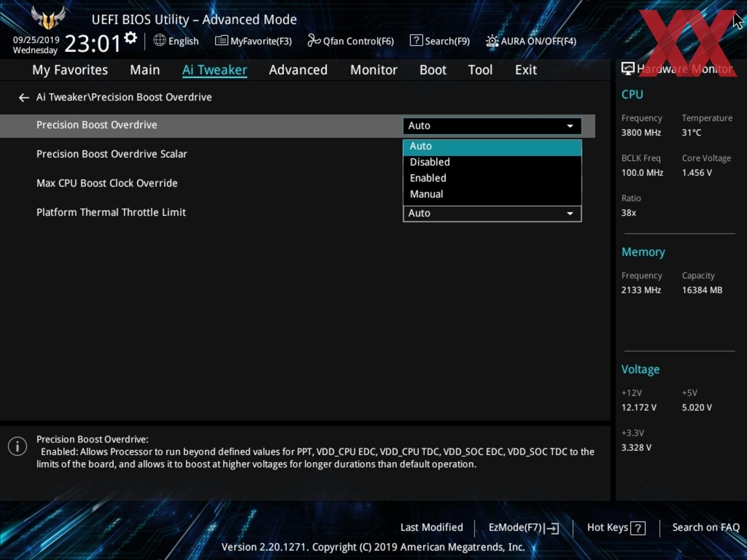The image size is (747, 560).
Task: Collapse the Precision Boost Overdrive dropdown arrow
Action: click(x=570, y=126)
